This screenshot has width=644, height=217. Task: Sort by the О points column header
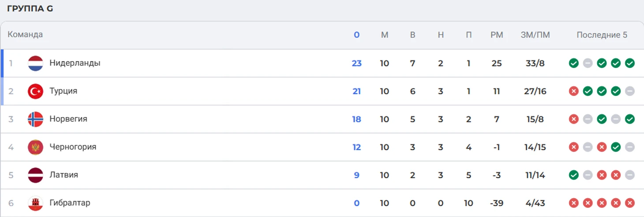tap(356, 35)
